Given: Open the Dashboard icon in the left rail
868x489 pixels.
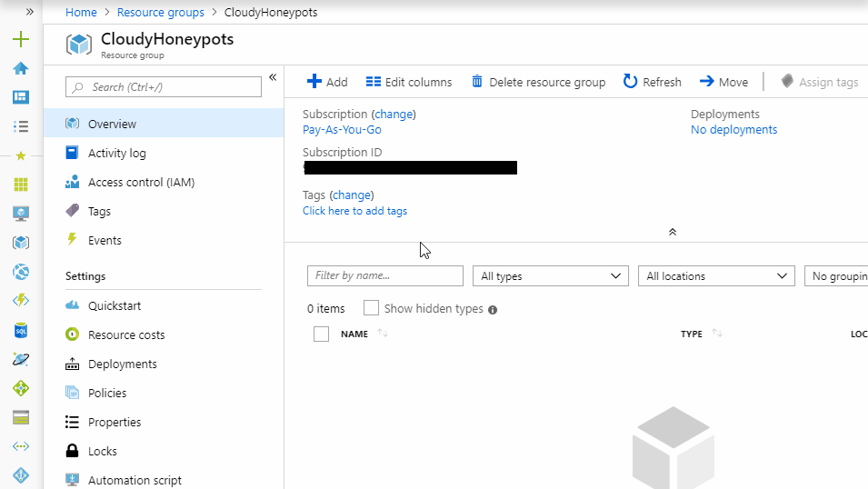Looking at the screenshot, I should pyautogui.click(x=21, y=97).
